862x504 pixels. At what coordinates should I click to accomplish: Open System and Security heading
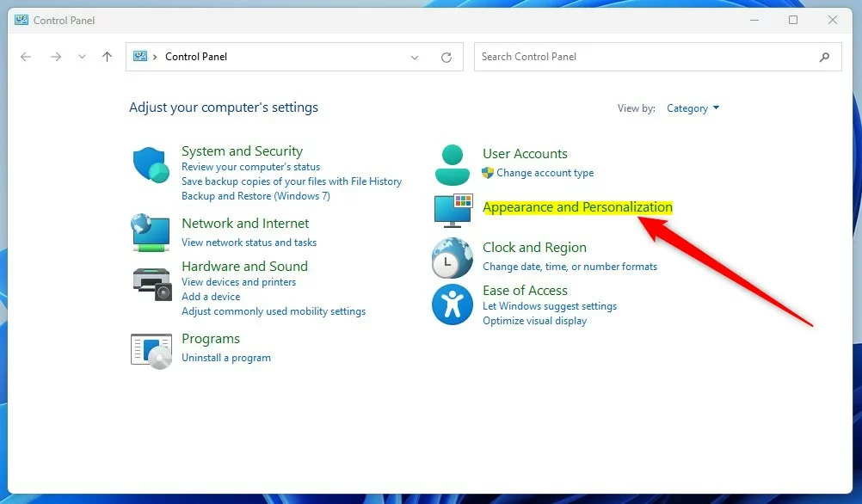[x=243, y=151]
